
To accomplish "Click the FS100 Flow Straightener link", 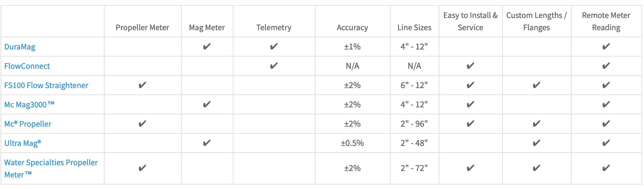I will pos(46,85).
